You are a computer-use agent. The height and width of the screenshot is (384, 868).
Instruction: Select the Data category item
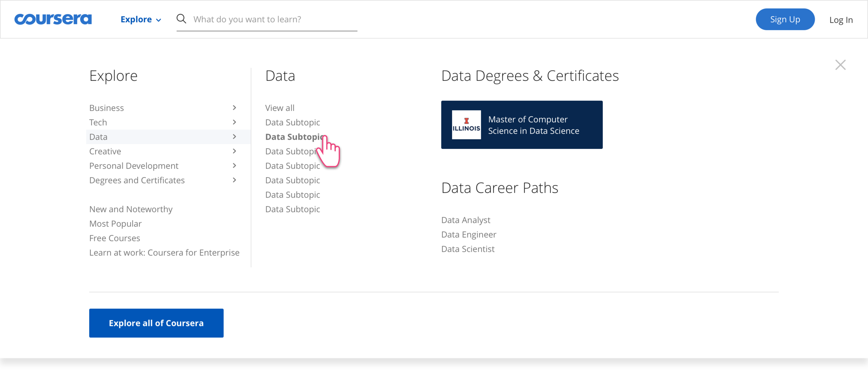(99, 137)
